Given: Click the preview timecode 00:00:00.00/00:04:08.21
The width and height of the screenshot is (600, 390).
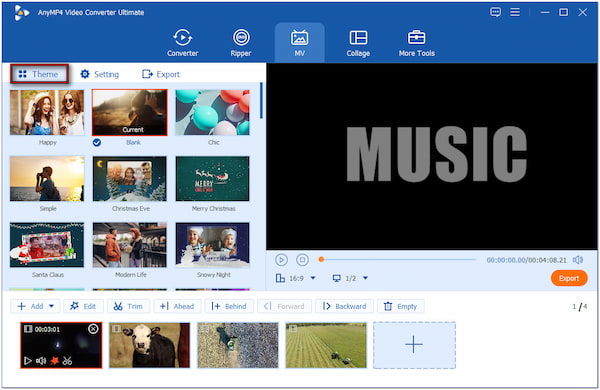Looking at the screenshot, I should [x=527, y=260].
